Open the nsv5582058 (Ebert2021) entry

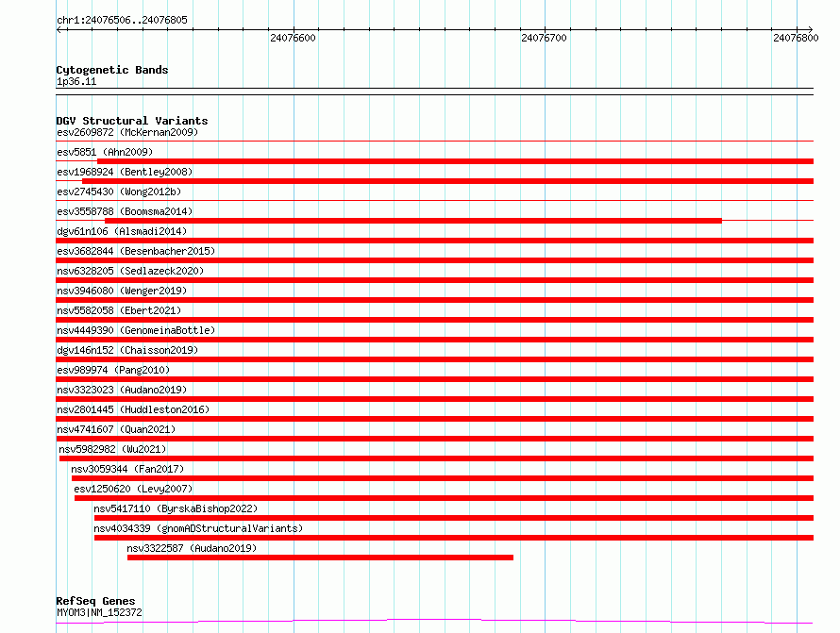(x=119, y=310)
